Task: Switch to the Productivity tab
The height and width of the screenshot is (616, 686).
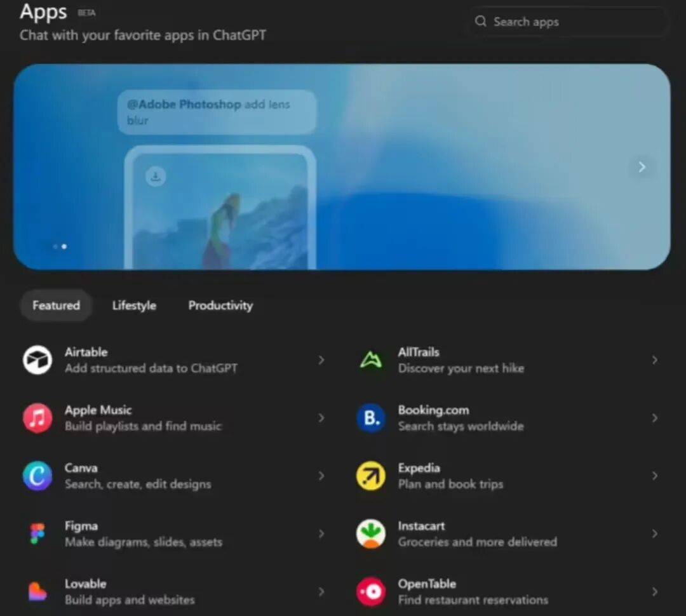Action: point(220,305)
